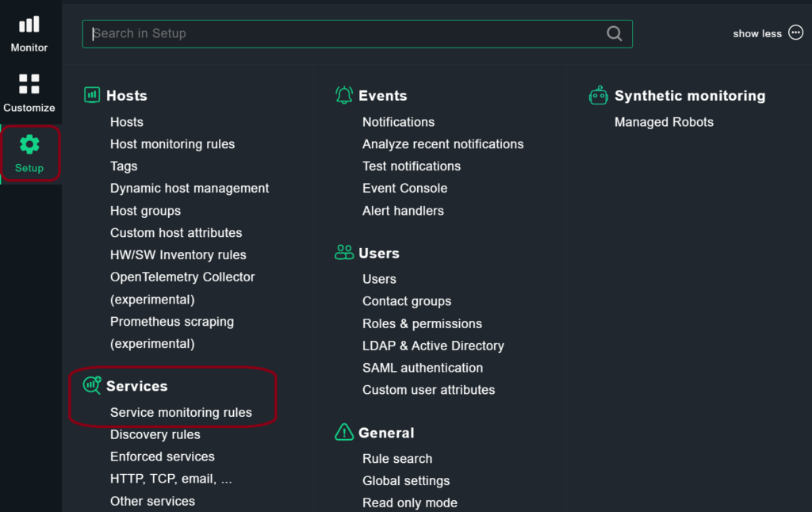Click the Events bell icon
This screenshot has width=812, height=512.
click(x=343, y=94)
